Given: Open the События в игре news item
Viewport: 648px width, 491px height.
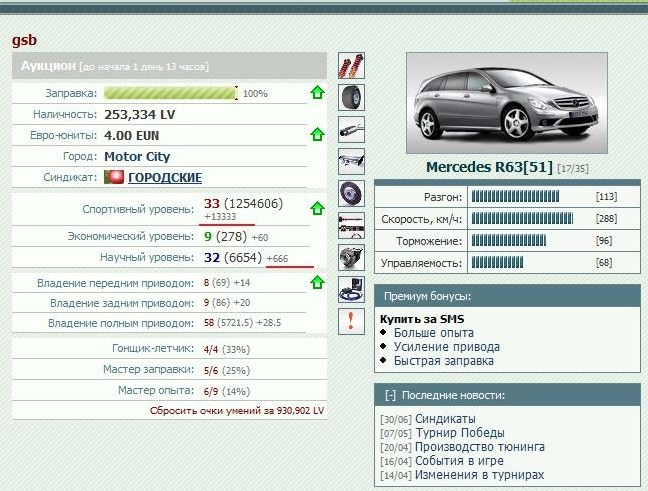Looking at the screenshot, I should (459, 460).
